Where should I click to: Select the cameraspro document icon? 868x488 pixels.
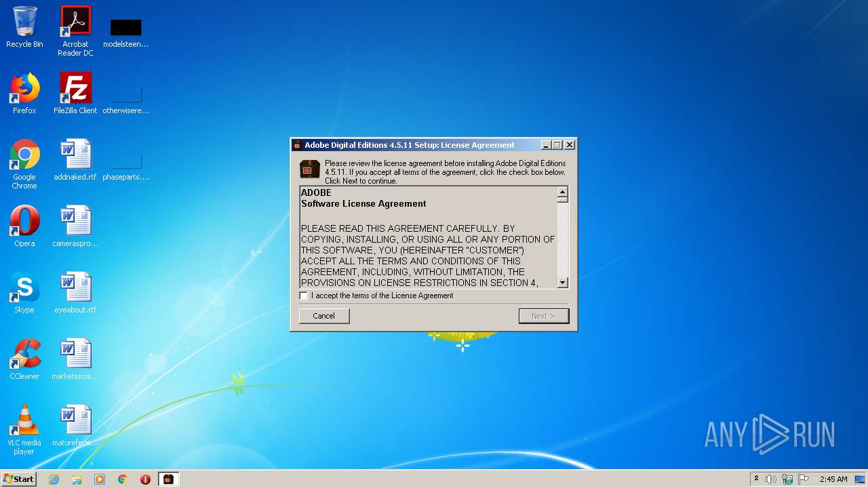tap(75, 226)
